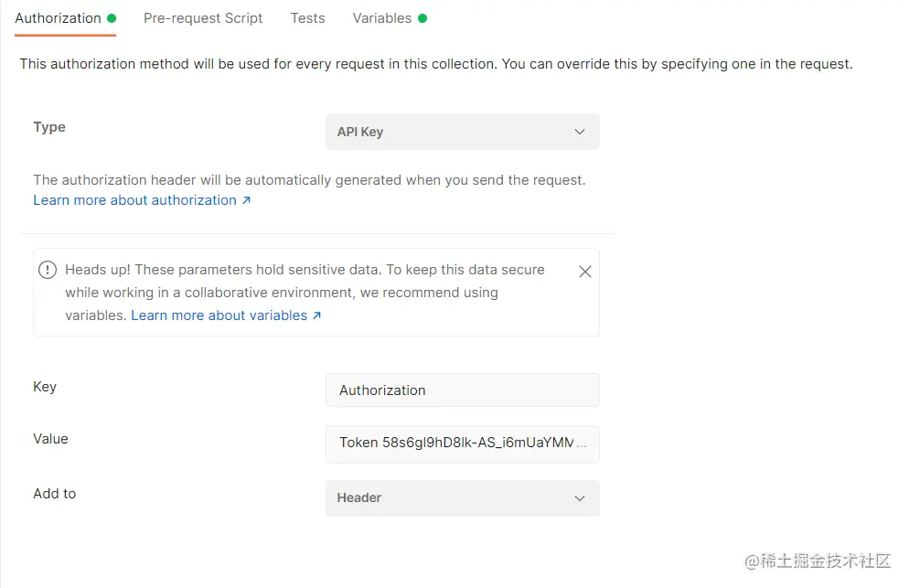Expand the Add to dropdown showing Header

pos(462,498)
